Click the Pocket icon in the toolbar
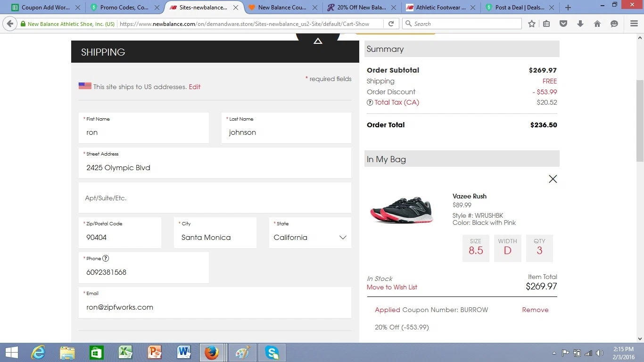Image resolution: width=644 pixels, height=362 pixels. click(563, 24)
